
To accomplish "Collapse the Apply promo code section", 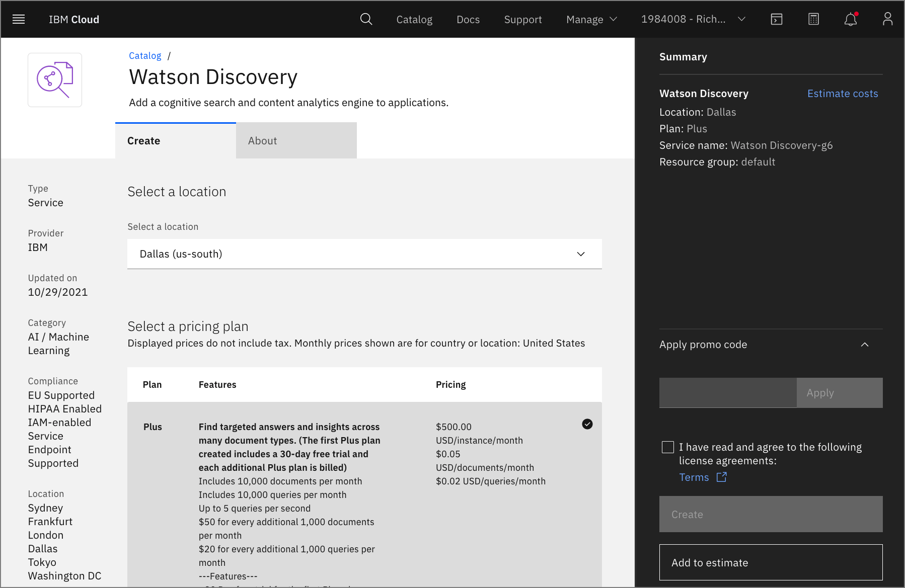I will (864, 345).
